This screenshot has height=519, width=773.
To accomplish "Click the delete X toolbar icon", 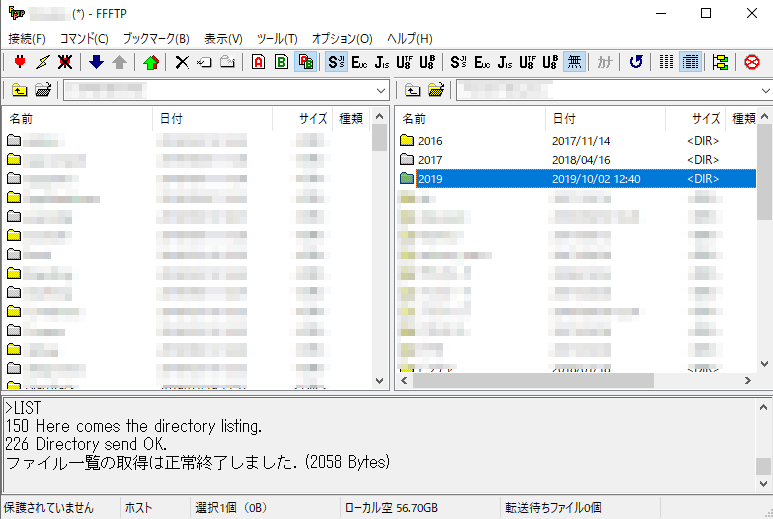I will (x=181, y=62).
